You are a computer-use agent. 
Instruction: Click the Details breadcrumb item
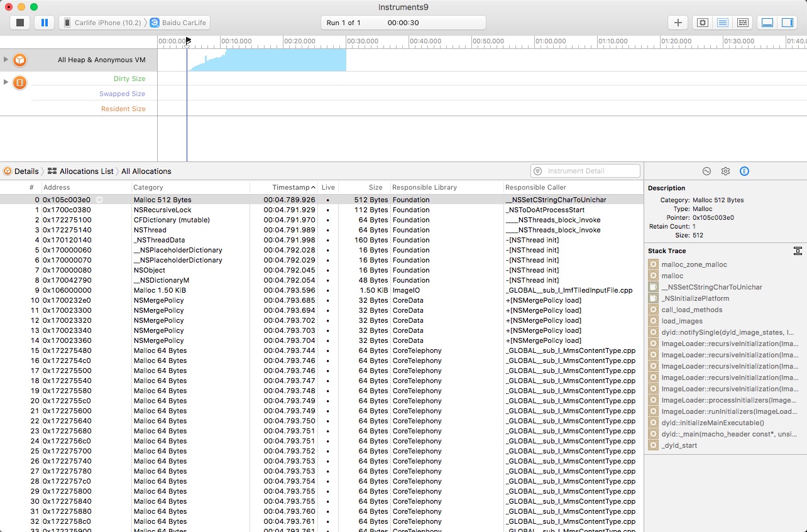pyautogui.click(x=26, y=171)
